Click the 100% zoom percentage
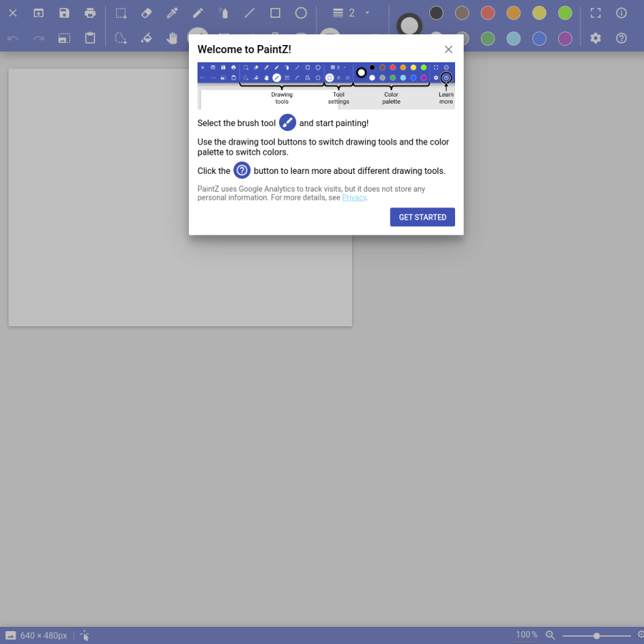Viewport: 644px width, 644px height. pyautogui.click(x=527, y=635)
